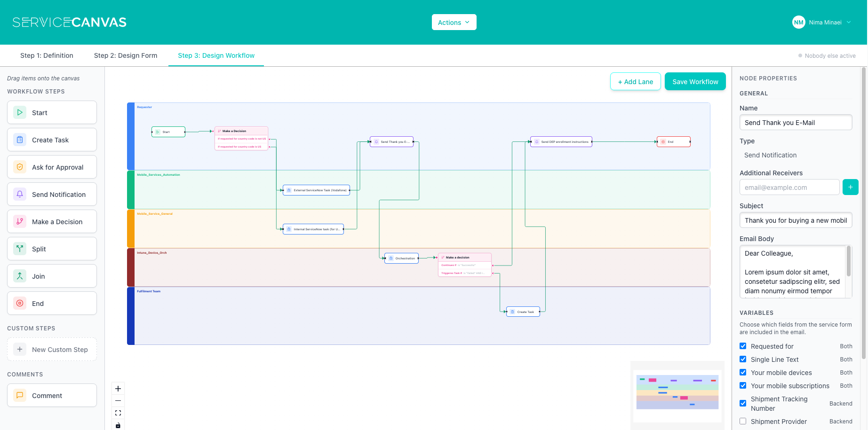The image size is (868, 430).
Task: Click the Split step icon
Action: (20, 249)
